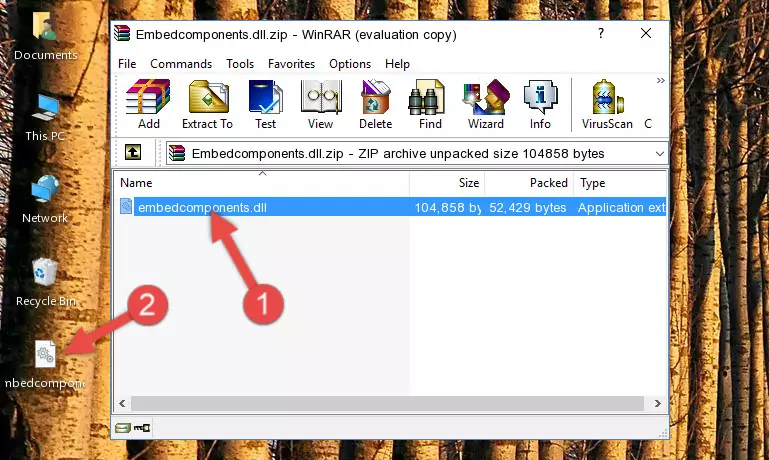Run VirusScan on the archive

click(x=607, y=104)
